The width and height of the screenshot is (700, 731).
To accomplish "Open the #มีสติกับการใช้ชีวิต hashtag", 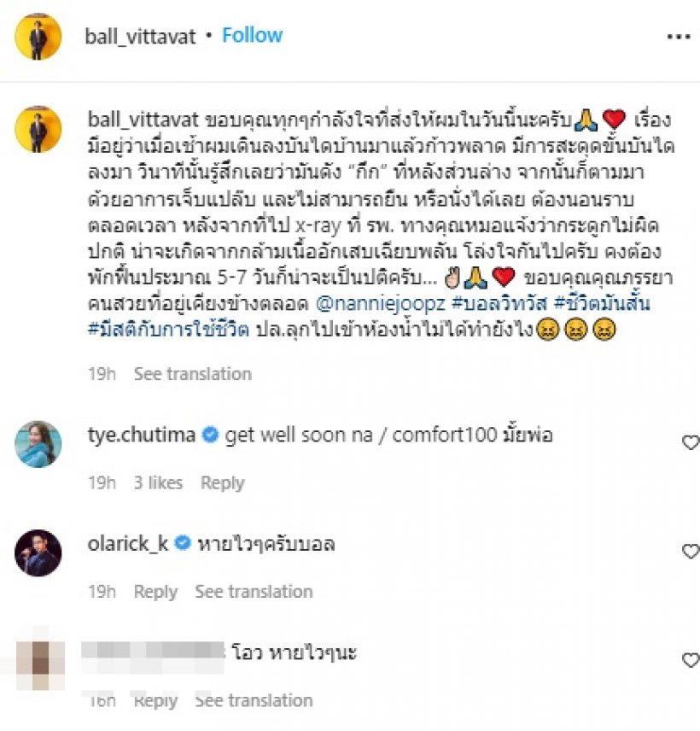I will pos(168,330).
